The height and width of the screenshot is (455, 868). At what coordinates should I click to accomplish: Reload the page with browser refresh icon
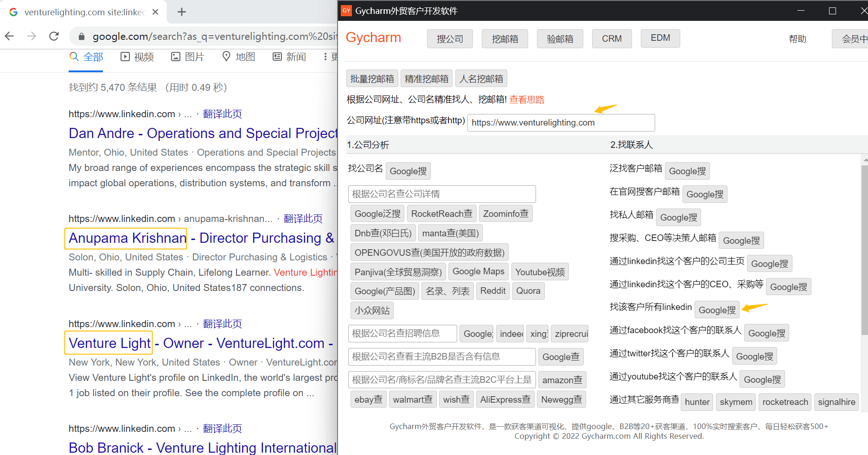54,36
